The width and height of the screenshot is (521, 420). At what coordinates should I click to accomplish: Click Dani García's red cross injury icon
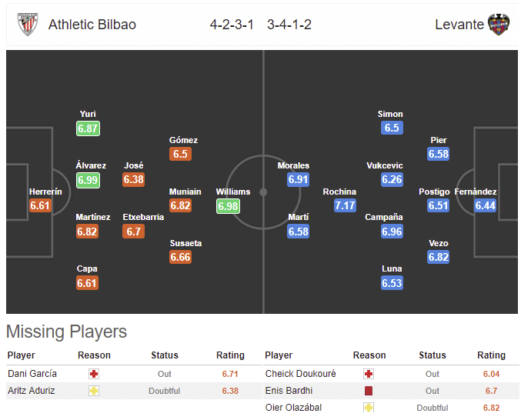tap(94, 374)
